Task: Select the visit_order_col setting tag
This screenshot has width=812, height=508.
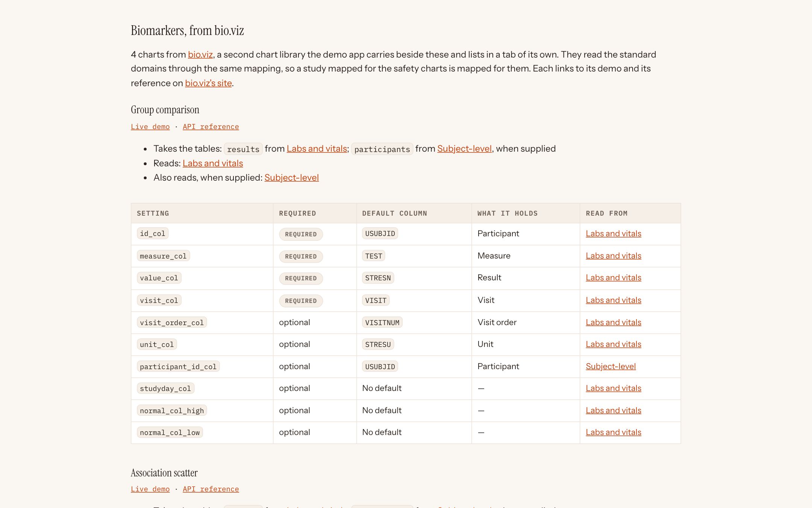Action: click(172, 322)
